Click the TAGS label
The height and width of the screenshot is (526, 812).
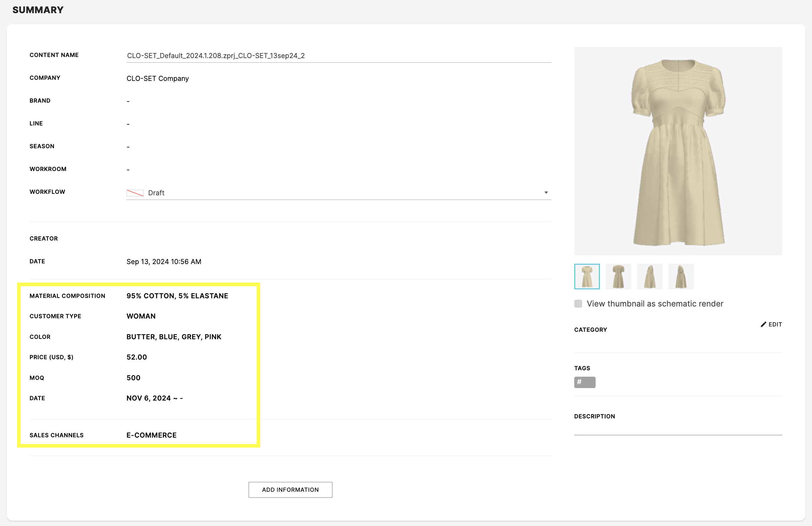click(x=582, y=368)
